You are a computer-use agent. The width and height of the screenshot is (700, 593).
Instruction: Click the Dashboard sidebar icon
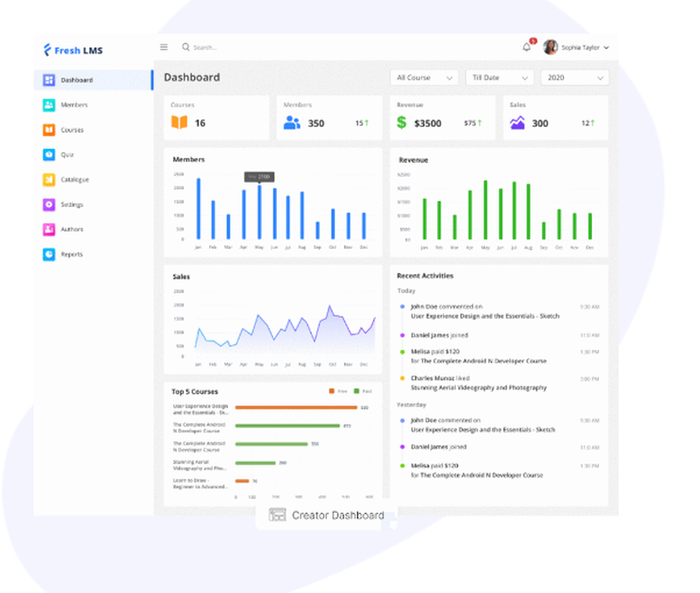(x=49, y=80)
